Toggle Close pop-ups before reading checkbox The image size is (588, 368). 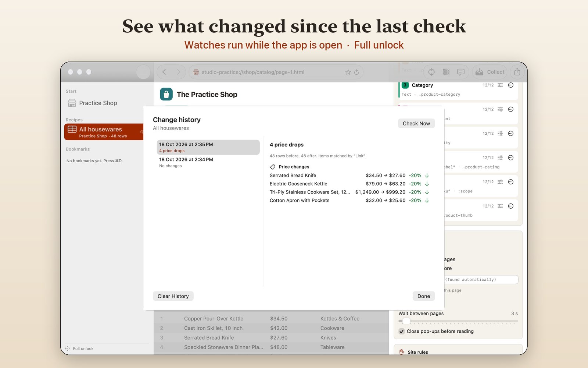pyautogui.click(x=402, y=331)
